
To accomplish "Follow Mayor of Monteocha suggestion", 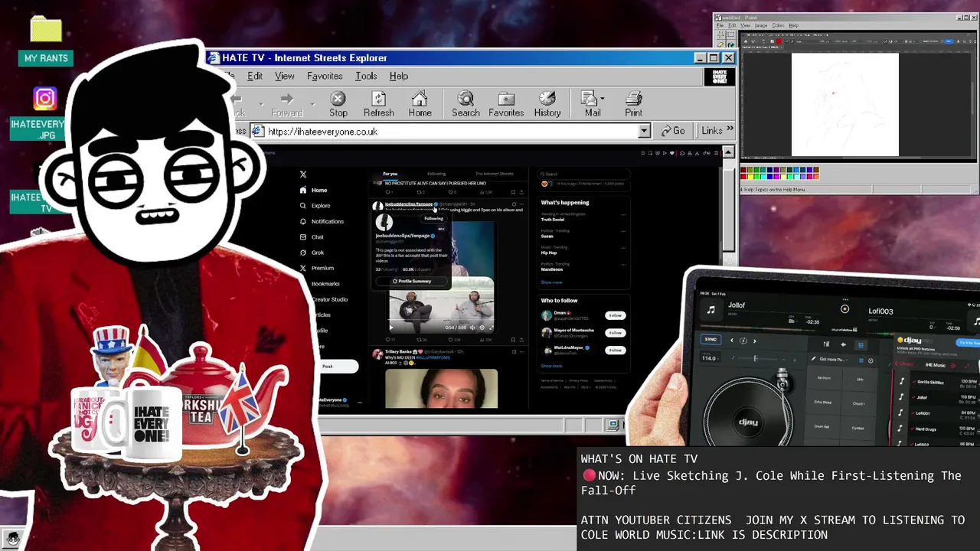I will pyautogui.click(x=615, y=333).
